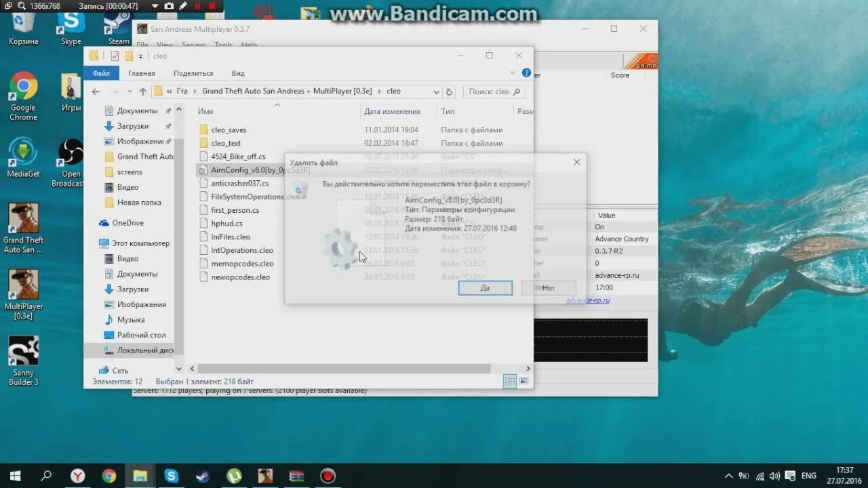Select the cleo breadcrumb segment
868x488 pixels.
[393, 91]
